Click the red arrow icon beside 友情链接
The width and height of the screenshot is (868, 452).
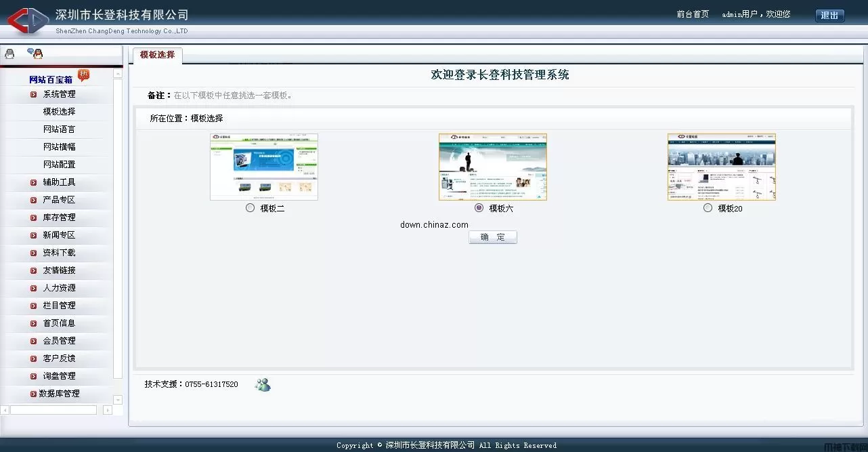coord(33,270)
